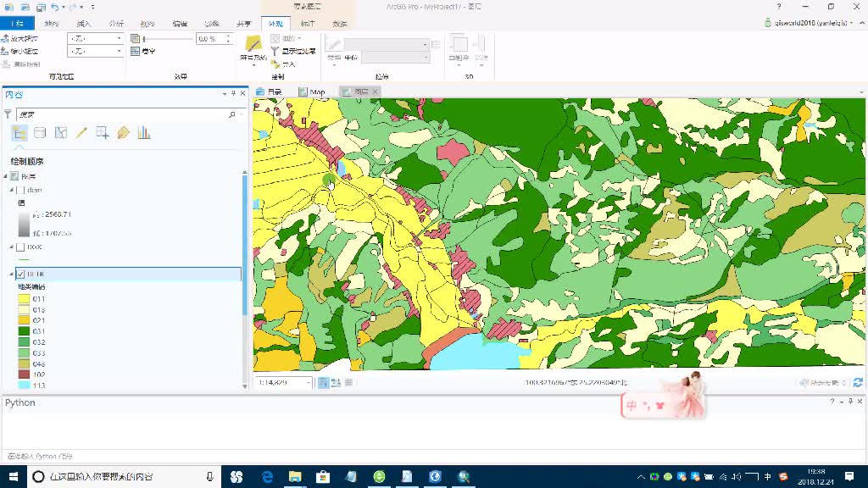Uncheck the DLTB layer visibility checkbox
This screenshot has height=488, width=868.
click(x=19, y=274)
